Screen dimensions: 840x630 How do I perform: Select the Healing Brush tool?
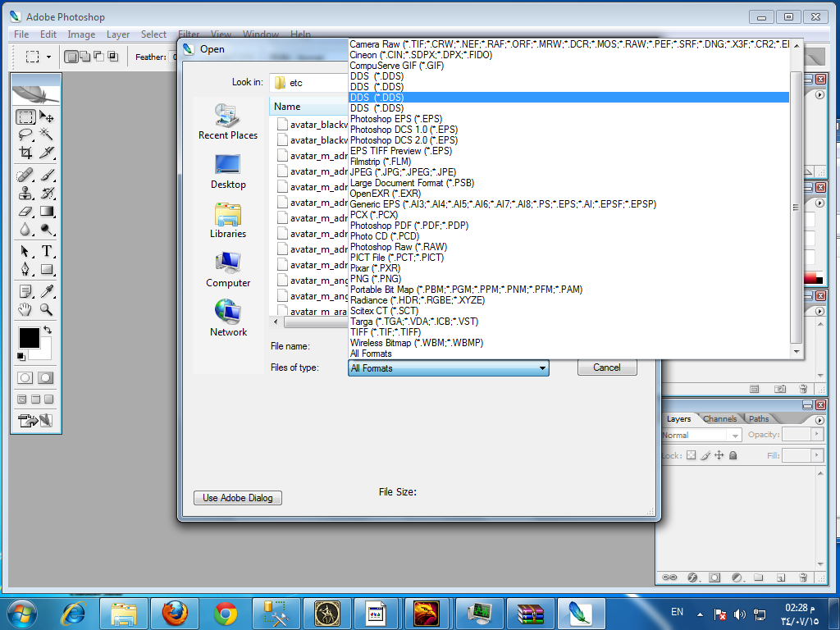pyautogui.click(x=25, y=175)
